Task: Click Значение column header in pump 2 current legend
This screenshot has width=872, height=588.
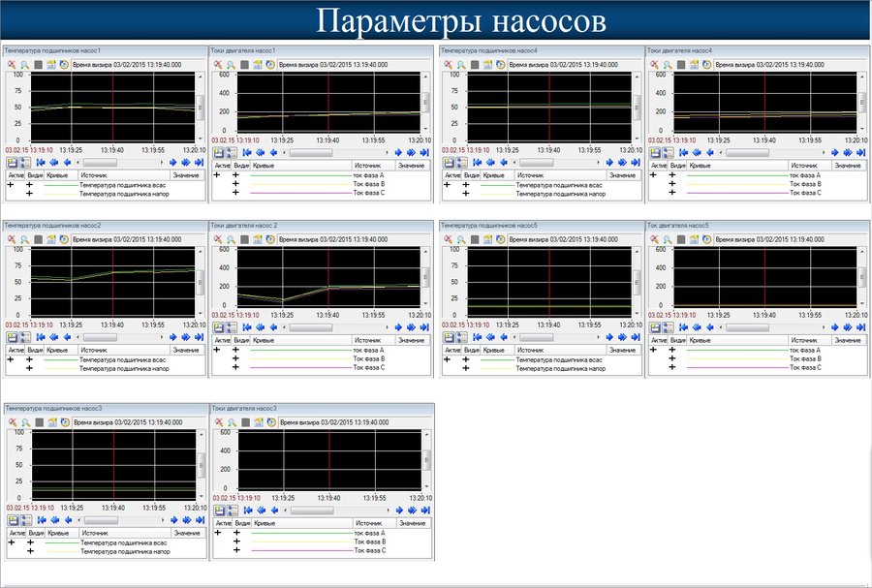Action: 411,340
